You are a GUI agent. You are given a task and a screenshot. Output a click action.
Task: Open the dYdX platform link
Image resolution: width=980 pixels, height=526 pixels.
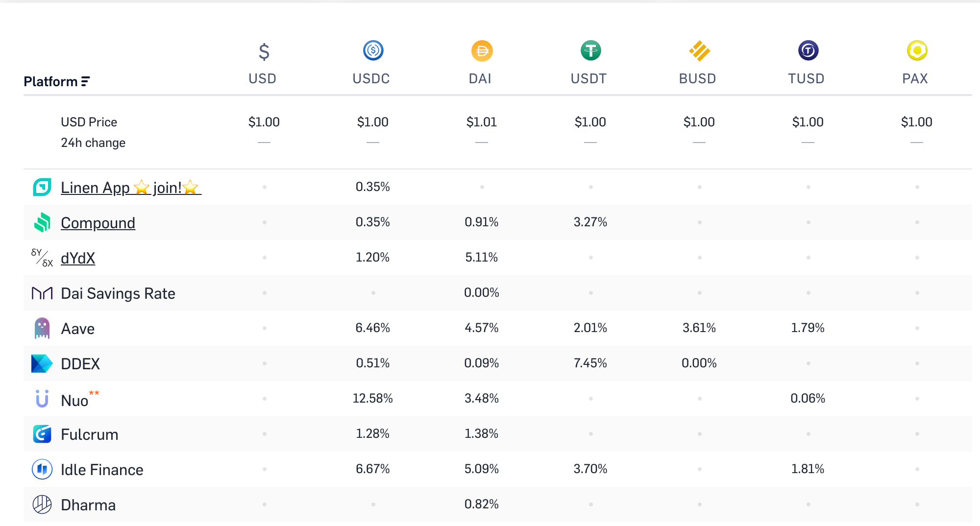click(78, 258)
